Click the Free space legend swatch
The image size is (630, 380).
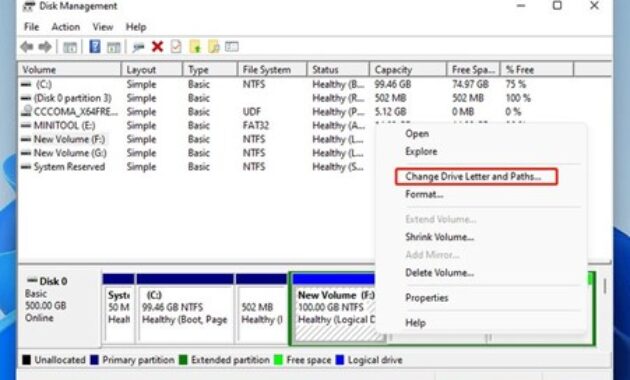pyautogui.click(x=278, y=360)
